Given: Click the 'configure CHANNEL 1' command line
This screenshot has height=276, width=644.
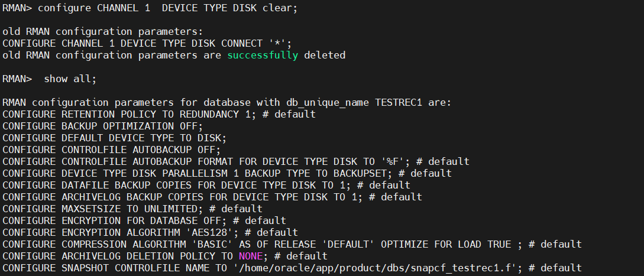Looking at the screenshot, I should tap(150, 8).
